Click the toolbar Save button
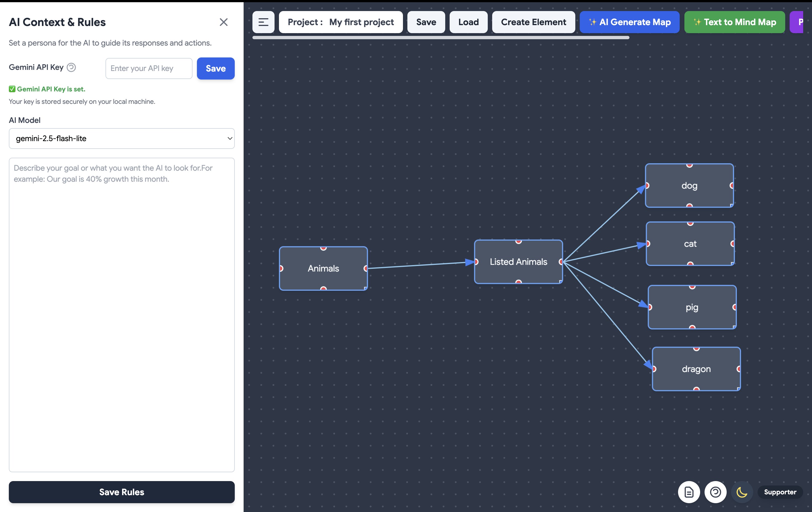 (x=426, y=22)
